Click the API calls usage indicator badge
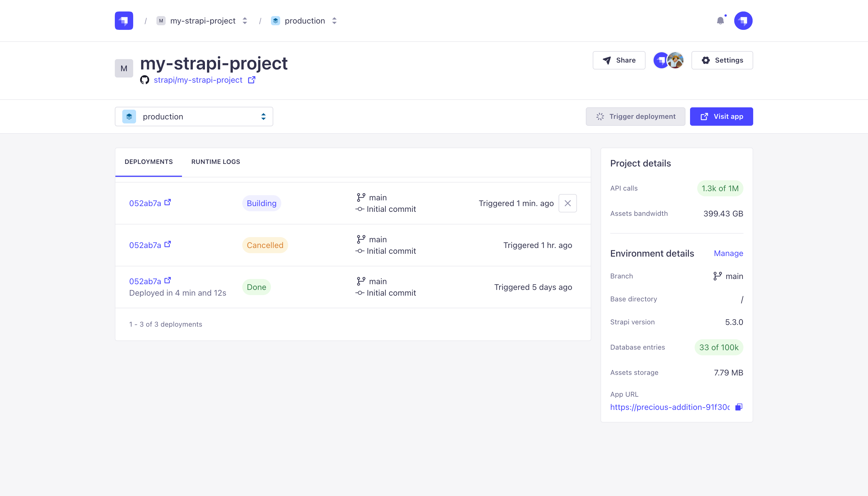Screen dimensions: 868x496 point(720,188)
